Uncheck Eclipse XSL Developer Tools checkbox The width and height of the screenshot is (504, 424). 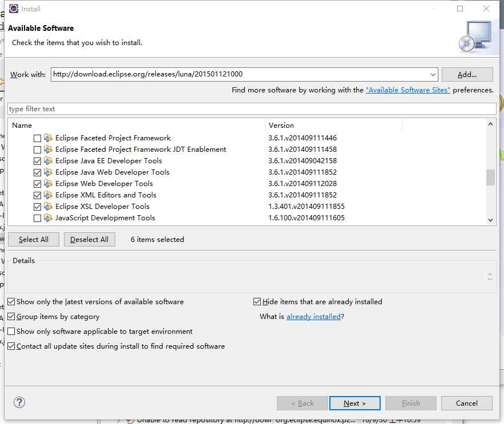tap(37, 207)
